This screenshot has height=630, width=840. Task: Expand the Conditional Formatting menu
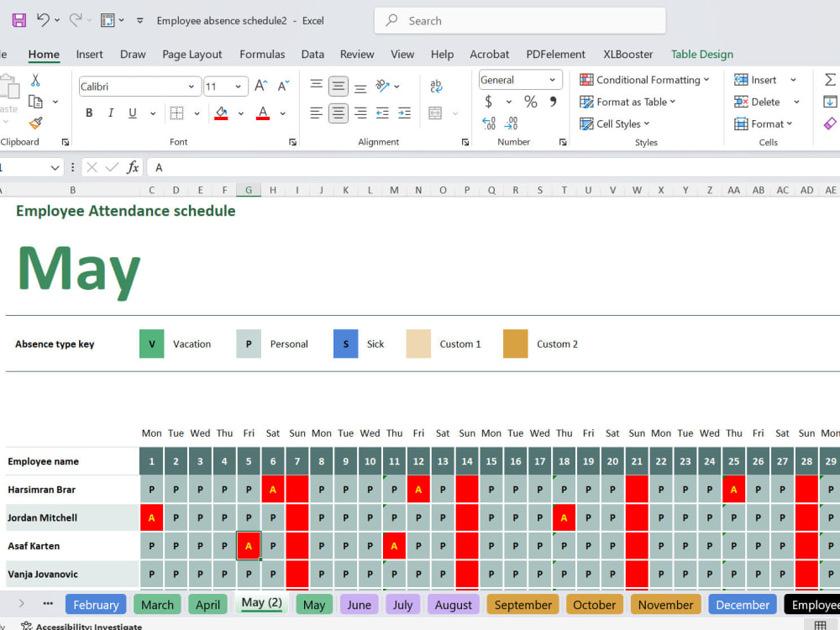tap(645, 80)
